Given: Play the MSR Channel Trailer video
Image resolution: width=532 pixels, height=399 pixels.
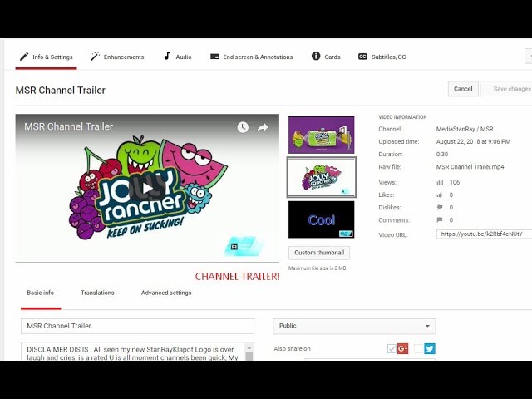Looking at the screenshot, I should click(147, 189).
